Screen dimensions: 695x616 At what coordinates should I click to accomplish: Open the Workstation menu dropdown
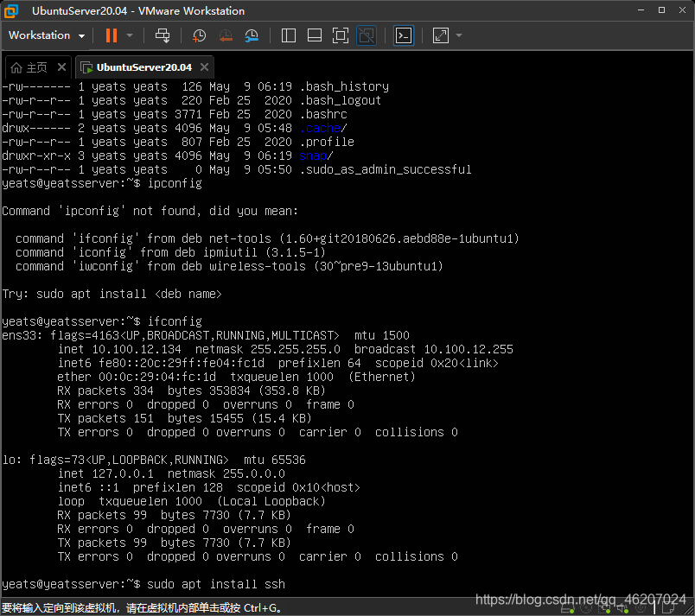(x=47, y=35)
